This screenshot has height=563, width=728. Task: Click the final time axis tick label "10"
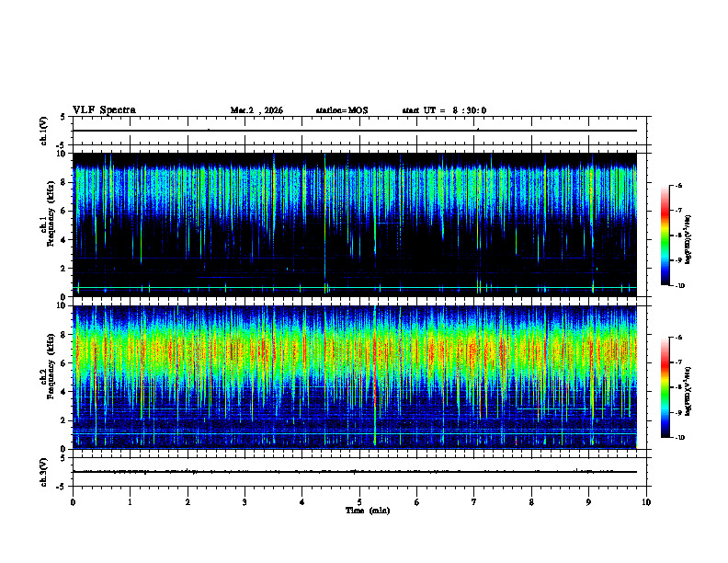coord(646,502)
